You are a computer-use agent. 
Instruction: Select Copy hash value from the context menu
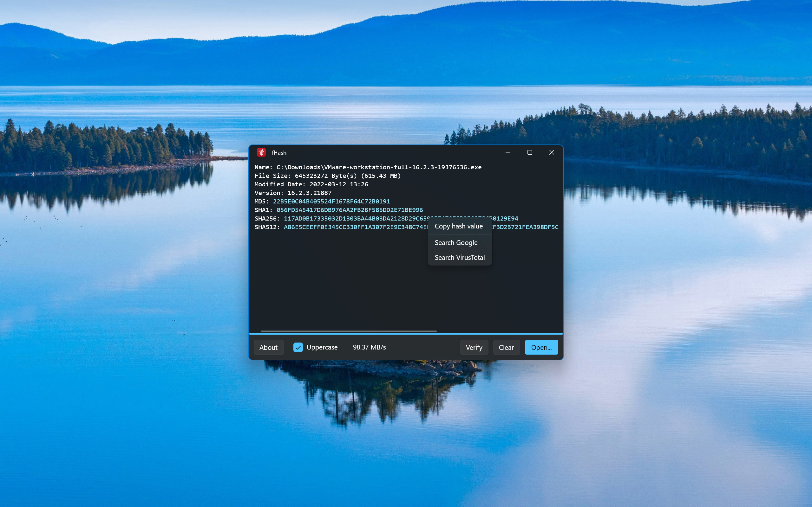point(459,226)
